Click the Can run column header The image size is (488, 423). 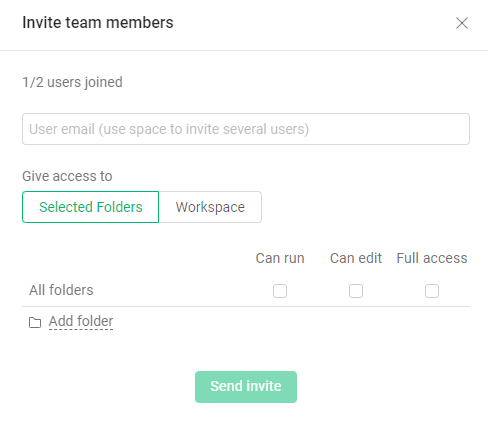(280, 258)
